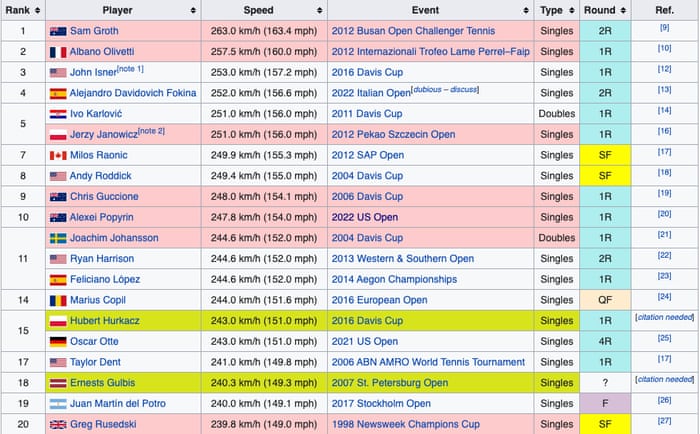
Task: Click Swedish flag beside Joachim Johansson
Action: click(x=58, y=238)
